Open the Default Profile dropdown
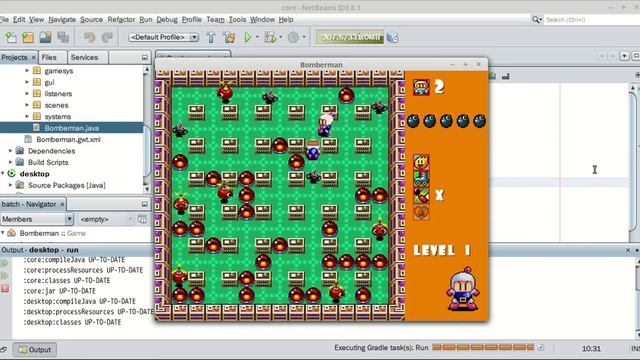The image size is (640, 360). 195,37
